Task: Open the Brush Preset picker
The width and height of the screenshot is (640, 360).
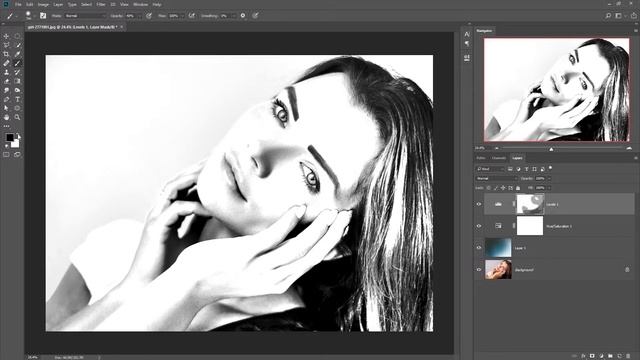Action: click(x=29, y=16)
